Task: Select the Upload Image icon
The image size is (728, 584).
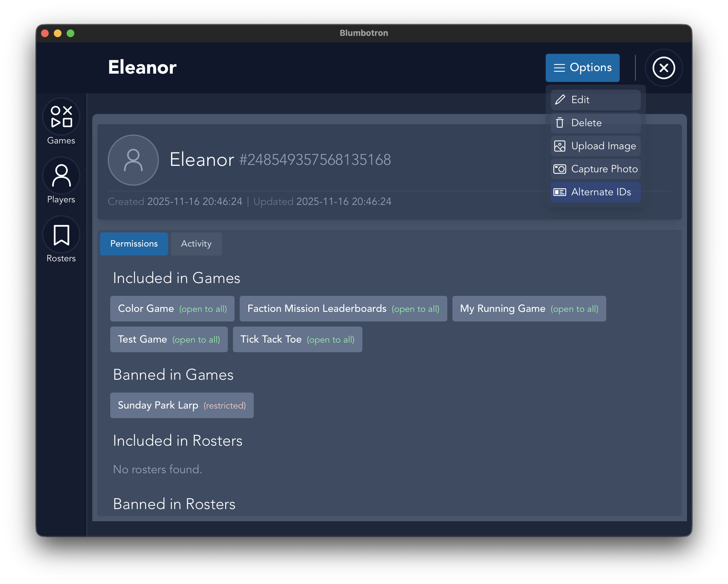Action: point(560,146)
